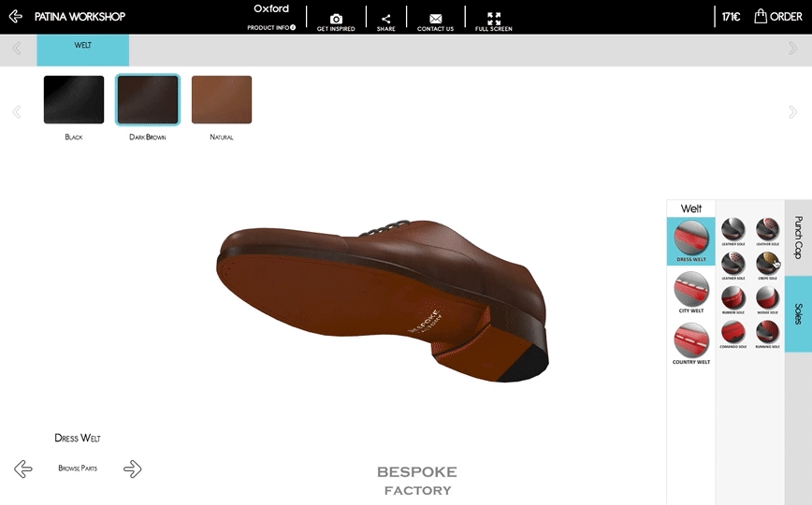
Task: Select the Running Sole icon
Action: [x=767, y=332]
